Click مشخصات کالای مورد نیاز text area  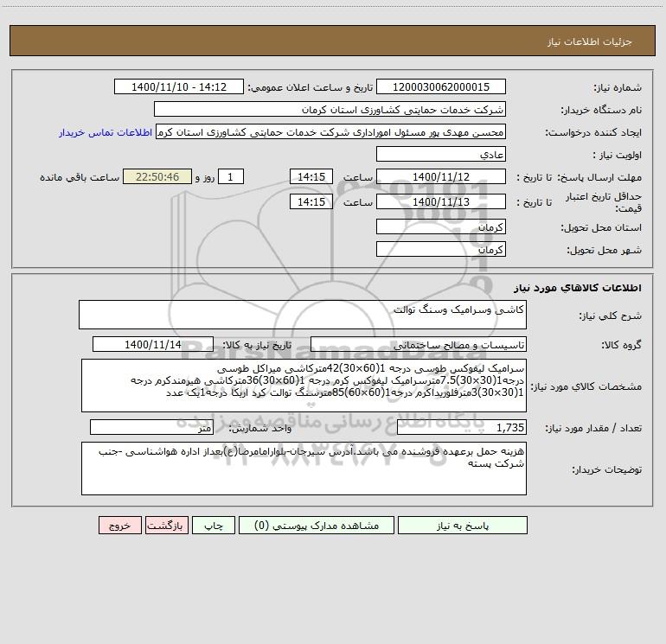click(x=304, y=386)
